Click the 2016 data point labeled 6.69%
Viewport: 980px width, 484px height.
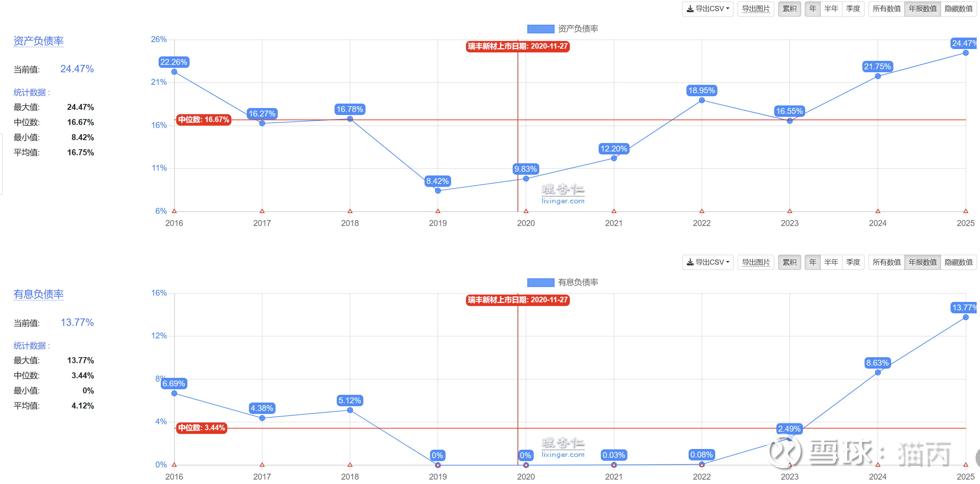[x=174, y=393]
